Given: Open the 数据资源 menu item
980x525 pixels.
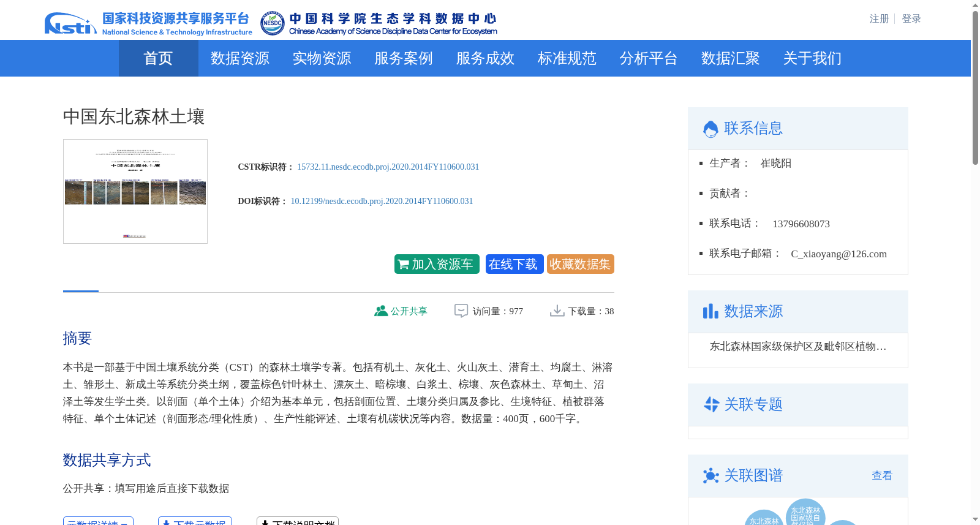Looking at the screenshot, I should pos(240,58).
